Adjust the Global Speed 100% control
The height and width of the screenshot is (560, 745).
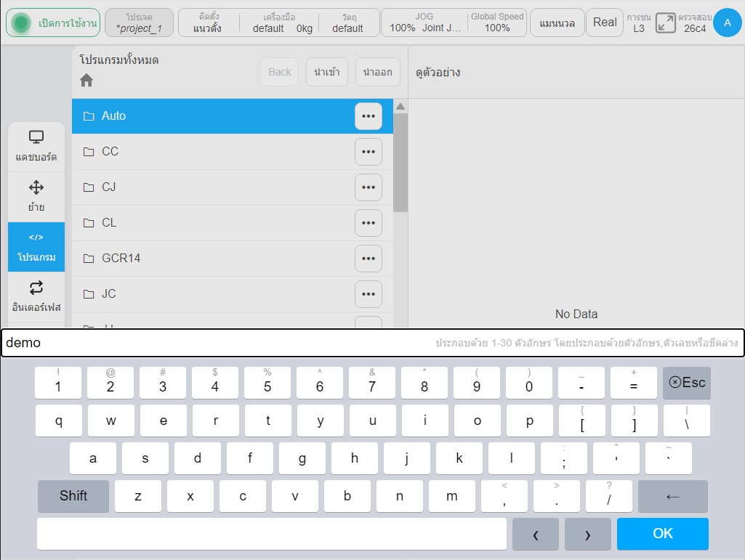[497, 23]
